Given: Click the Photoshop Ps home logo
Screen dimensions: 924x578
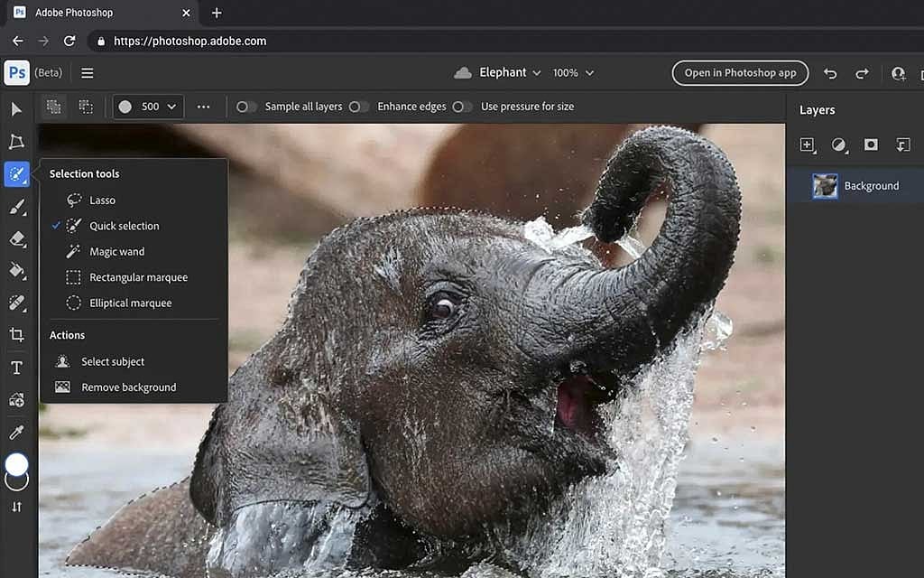Looking at the screenshot, I should click(x=16, y=72).
